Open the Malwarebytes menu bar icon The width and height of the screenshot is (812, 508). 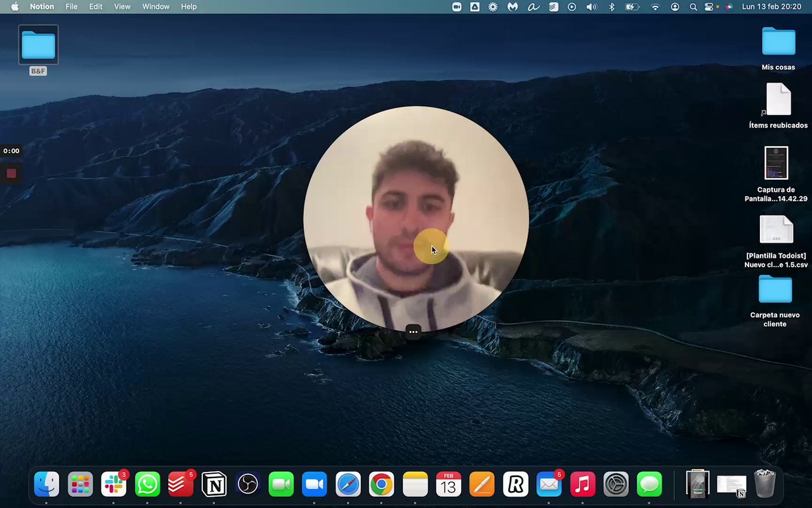tap(513, 6)
